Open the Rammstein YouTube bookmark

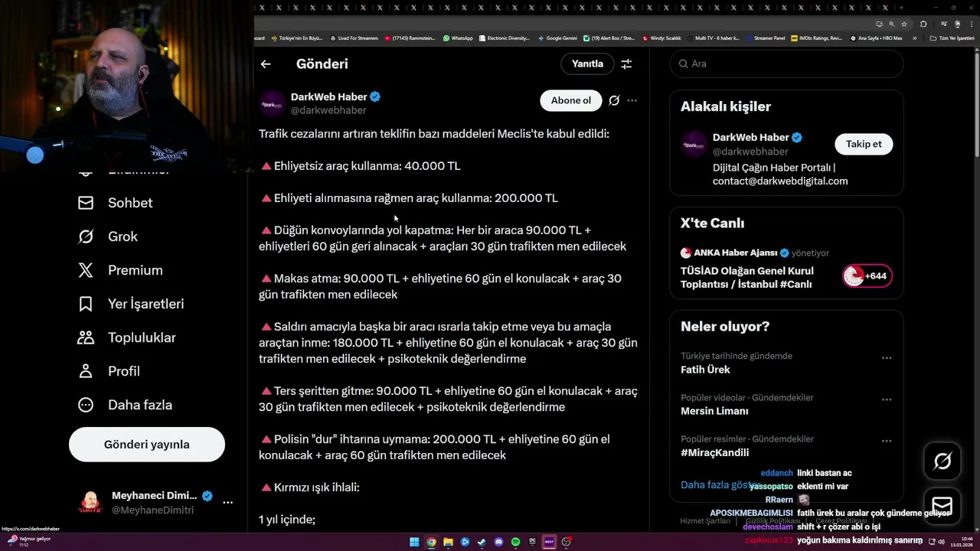click(x=410, y=38)
